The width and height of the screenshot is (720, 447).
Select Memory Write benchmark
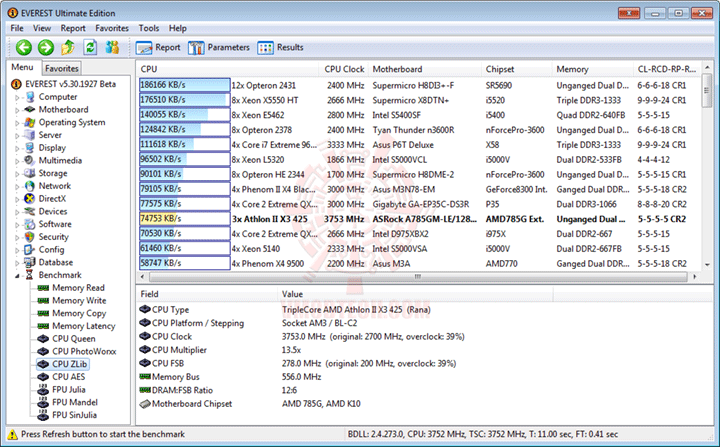point(79,300)
